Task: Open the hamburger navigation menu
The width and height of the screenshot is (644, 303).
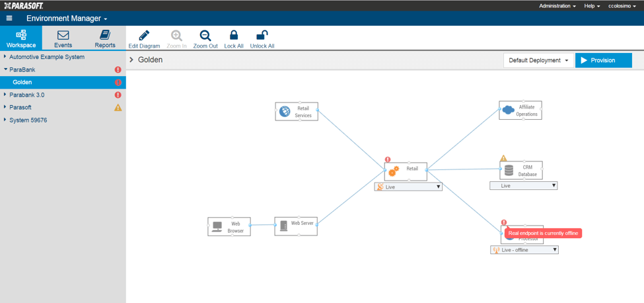Action: point(9,19)
